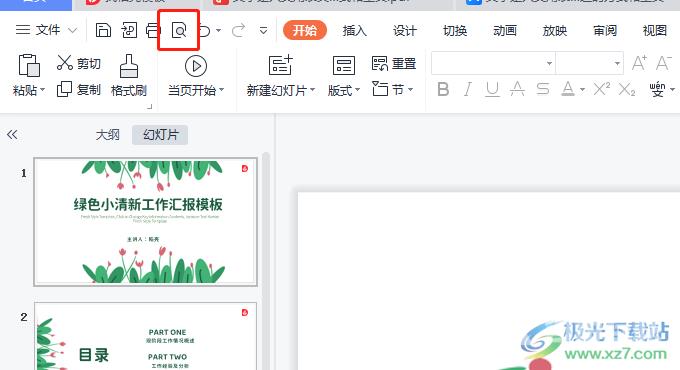This screenshot has height=370, width=680.
Task: Open the 动画 tab
Action: (x=505, y=30)
